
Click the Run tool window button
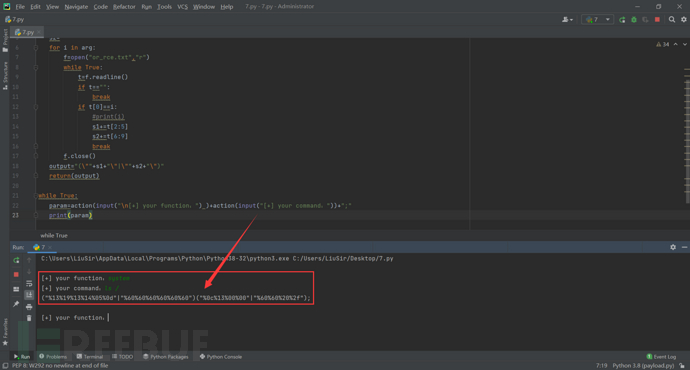(x=22, y=357)
